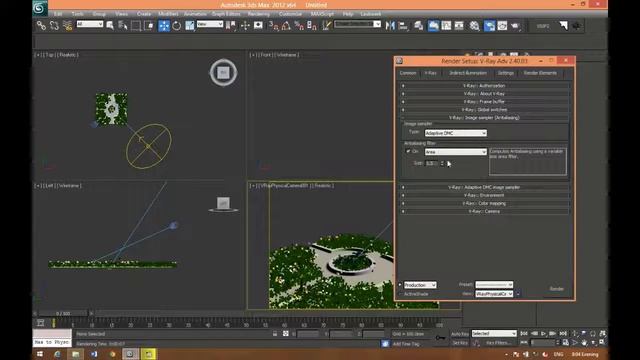Screen dimensions: 640x360
Task: Toggle the 3D Snaps icon
Action: (x=273, y=26)
